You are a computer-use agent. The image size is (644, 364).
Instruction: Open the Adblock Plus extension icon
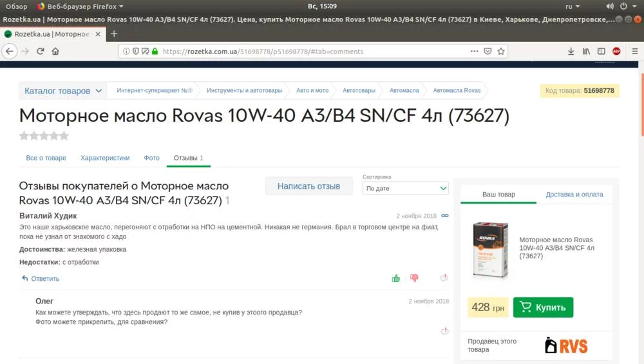click(616, 52)
